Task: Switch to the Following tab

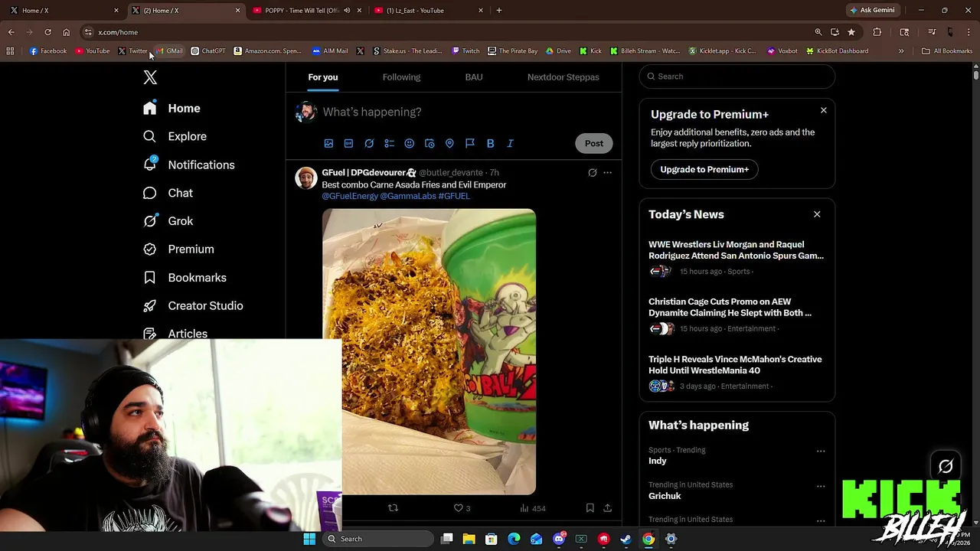Action: click(401, 77)
